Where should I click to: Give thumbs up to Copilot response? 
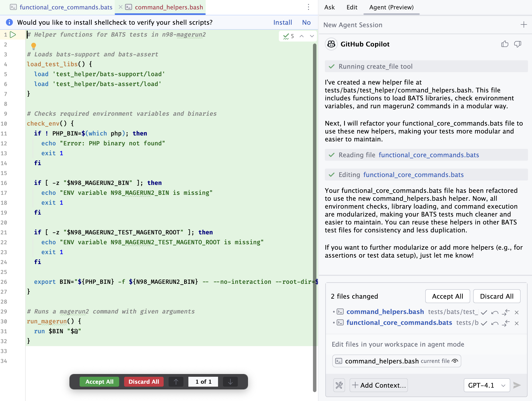(x=505, y=44)
